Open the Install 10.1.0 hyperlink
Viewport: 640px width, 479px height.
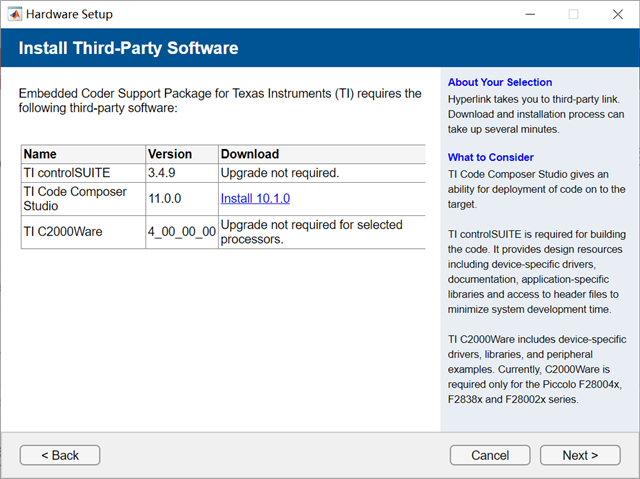[x=255, y=198]
